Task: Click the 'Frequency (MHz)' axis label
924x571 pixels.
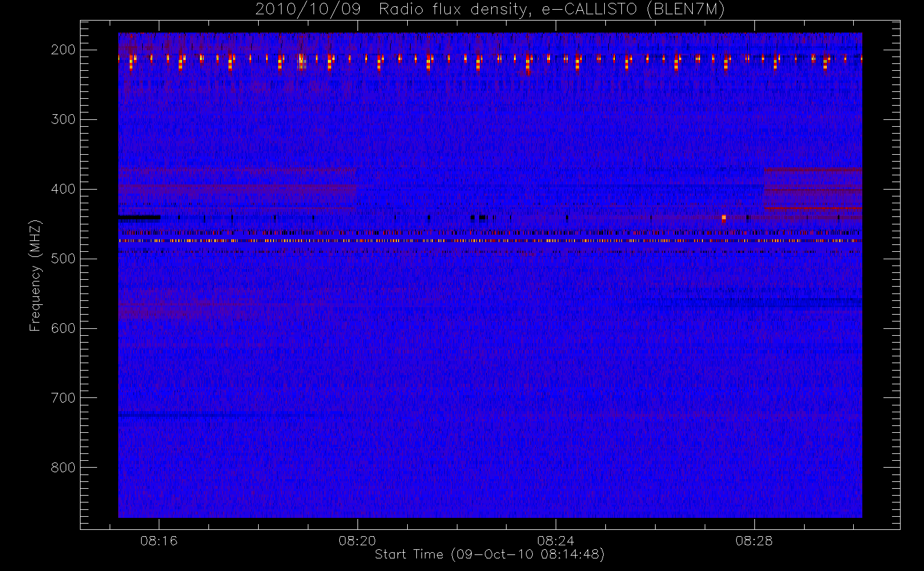Action: [x=35, y=275]
